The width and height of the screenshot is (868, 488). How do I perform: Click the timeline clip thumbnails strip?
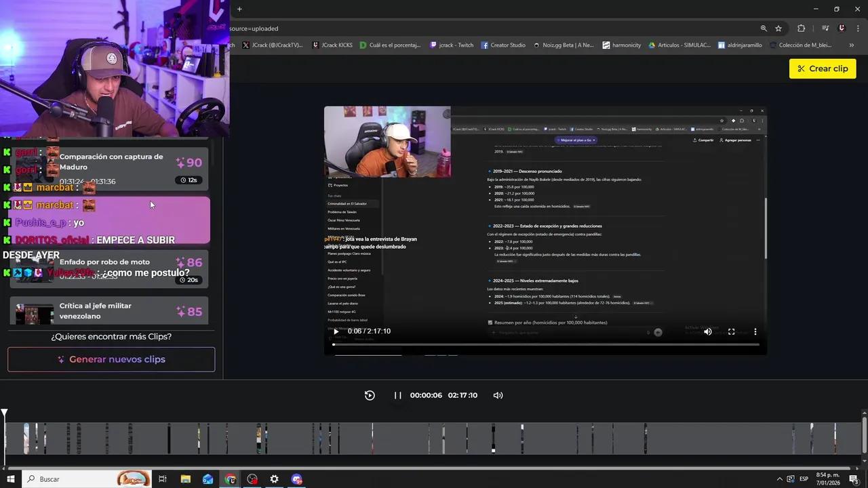[431, 439]
